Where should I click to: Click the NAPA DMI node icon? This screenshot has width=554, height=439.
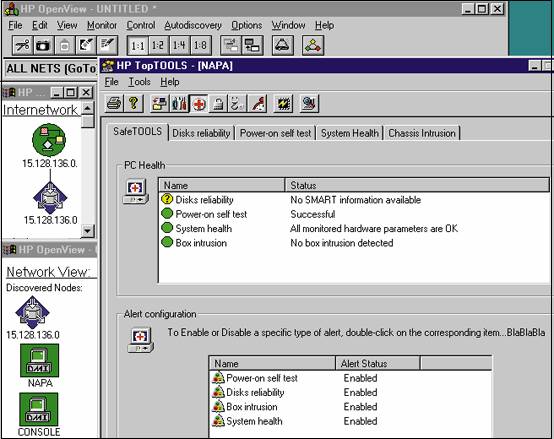pos(40,361)
